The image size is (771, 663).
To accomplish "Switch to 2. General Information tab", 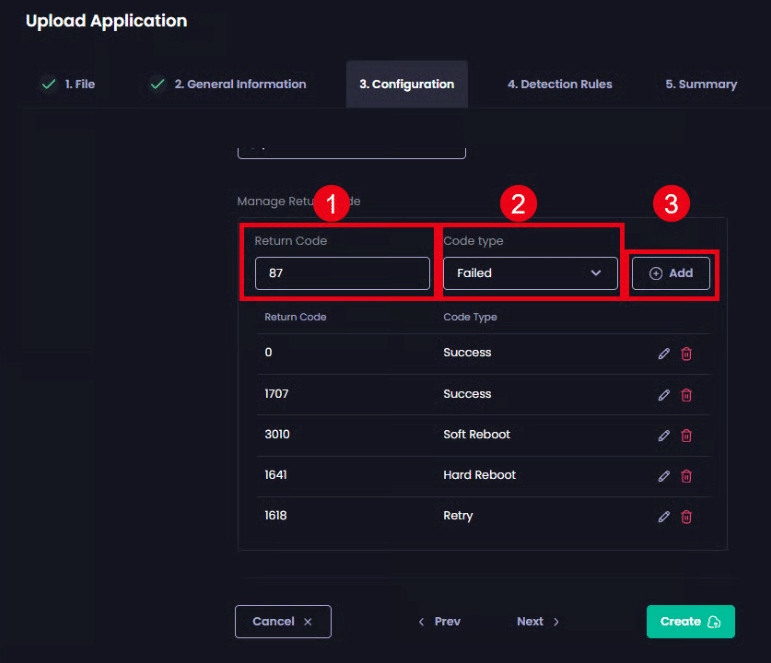I will coord(228,85).
